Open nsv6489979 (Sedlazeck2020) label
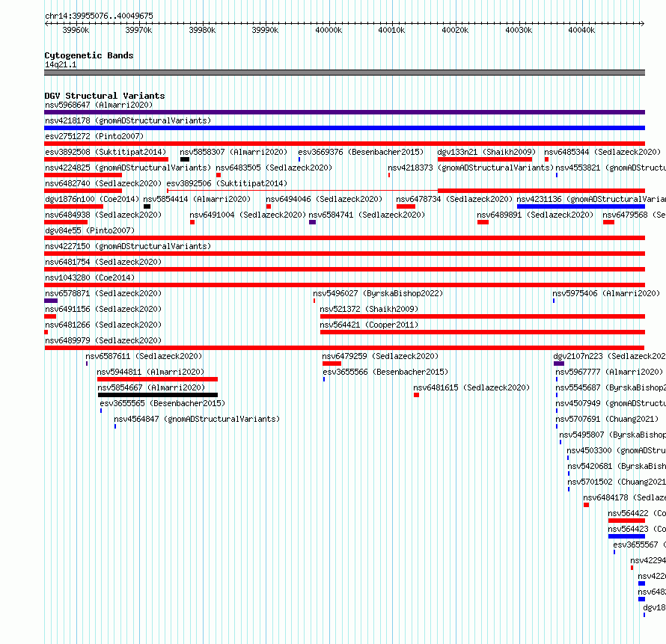Viewport: 666px width, 644px height. tap(103, 340)
